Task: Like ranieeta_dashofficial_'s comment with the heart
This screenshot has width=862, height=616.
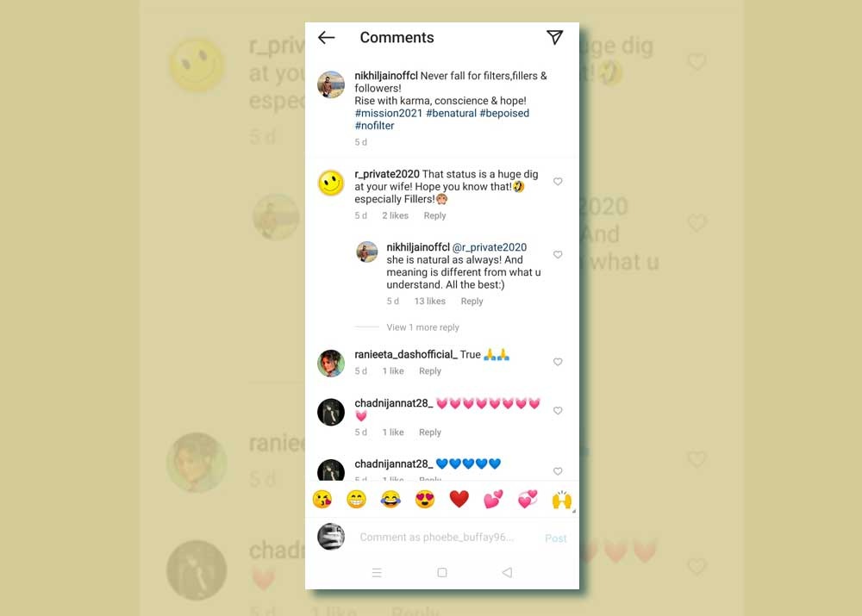Action: (558, 362)
